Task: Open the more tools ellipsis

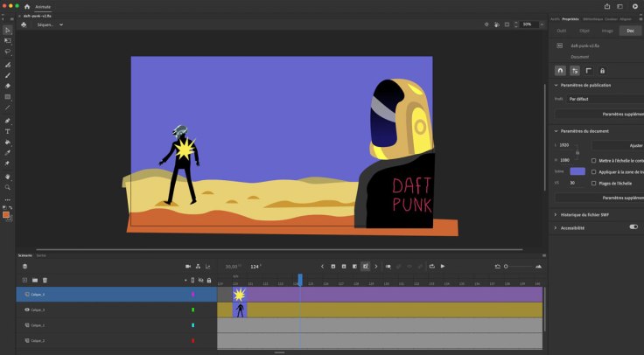Action: click(7, 200)
